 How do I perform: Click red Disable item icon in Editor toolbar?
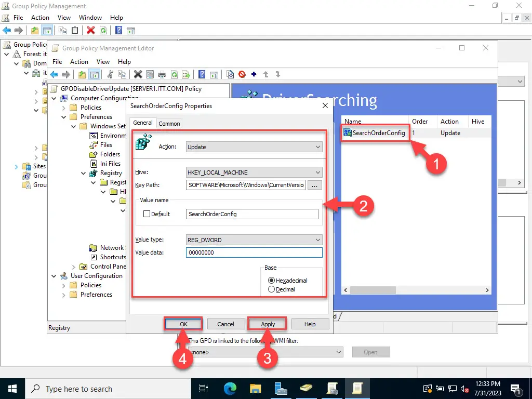pyautogui.click(x=242, y=74)
